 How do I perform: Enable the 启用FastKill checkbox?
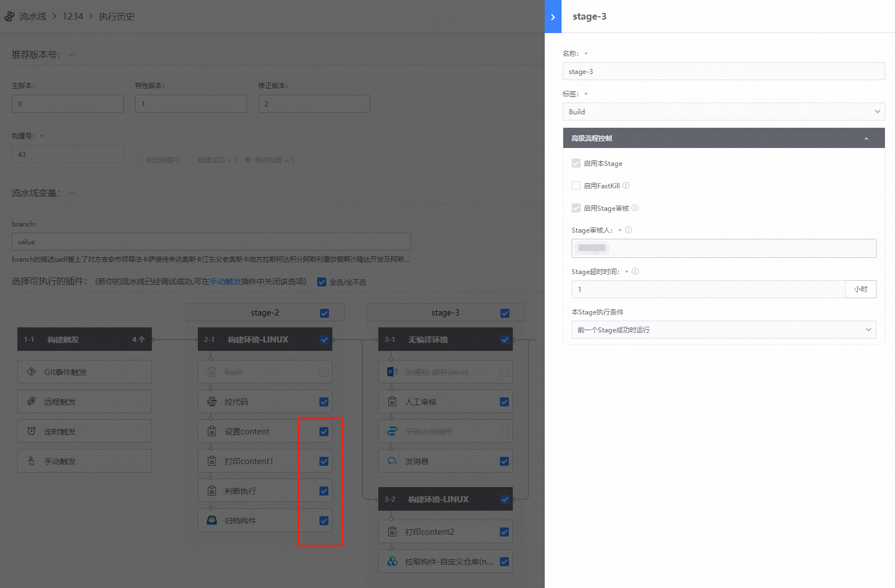coord(576,186)
